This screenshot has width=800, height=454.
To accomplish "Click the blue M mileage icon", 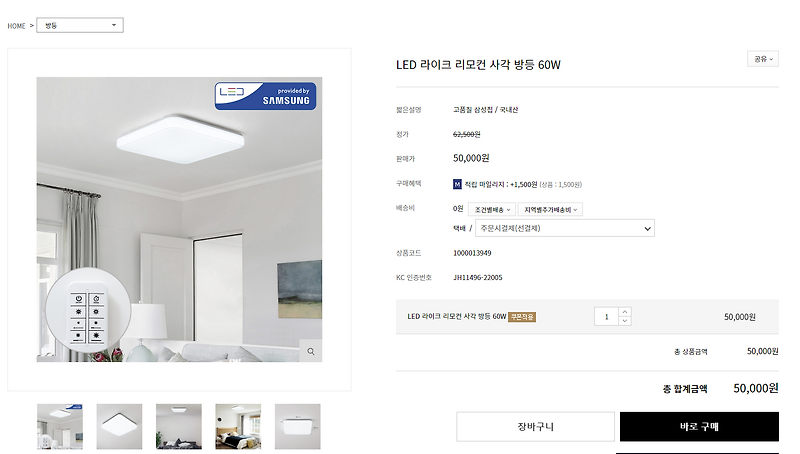I will [457, 184].
